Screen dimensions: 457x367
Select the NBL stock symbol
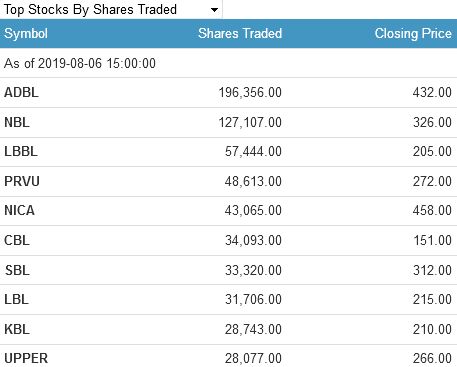[x=17, y=122]
